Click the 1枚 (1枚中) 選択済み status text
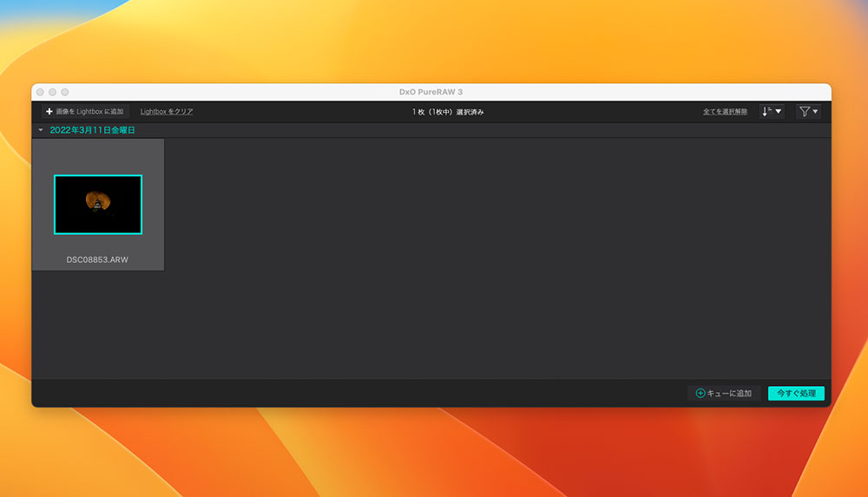The height and width of the screenshot is (497, 868). point(448,112)
